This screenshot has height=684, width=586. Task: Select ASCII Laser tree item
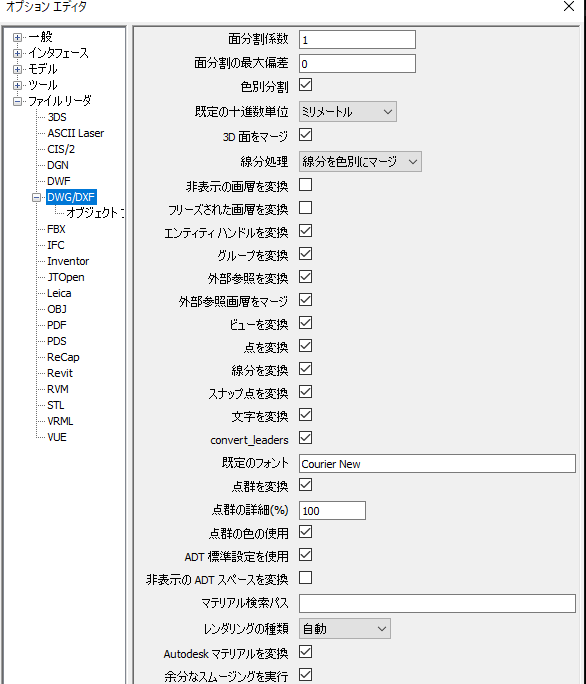click(x=76, y=133)
